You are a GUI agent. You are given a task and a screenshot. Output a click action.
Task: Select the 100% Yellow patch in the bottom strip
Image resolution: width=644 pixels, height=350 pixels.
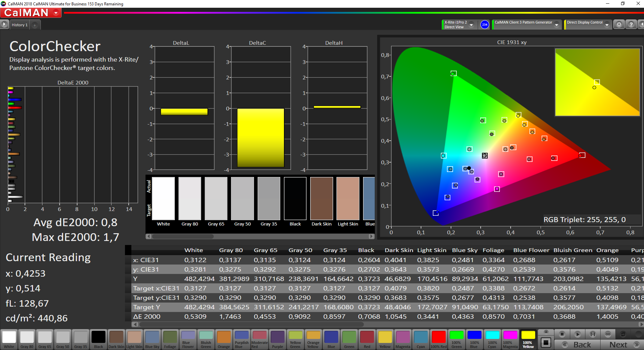pos(528,339)
